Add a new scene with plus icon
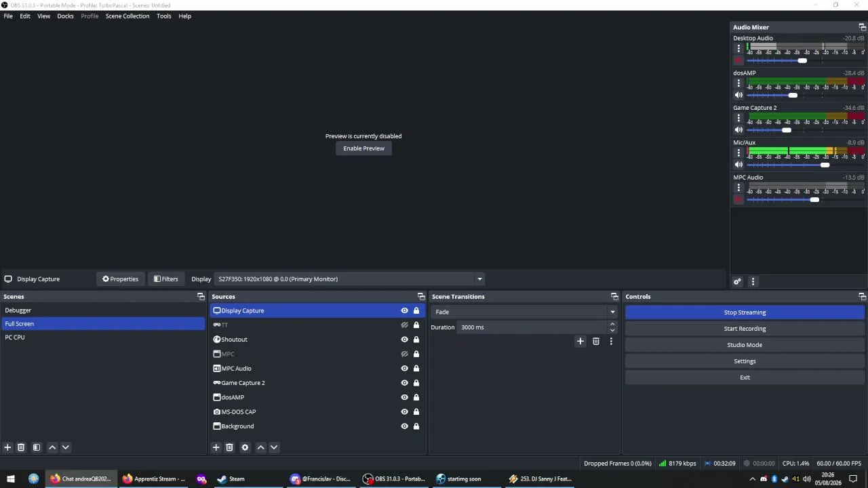Viewport: 868px width, 488px height. coord(7,447)
